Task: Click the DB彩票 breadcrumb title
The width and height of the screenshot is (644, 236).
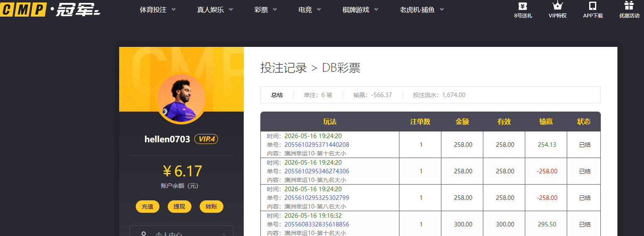Action: (x=341, y=68)
